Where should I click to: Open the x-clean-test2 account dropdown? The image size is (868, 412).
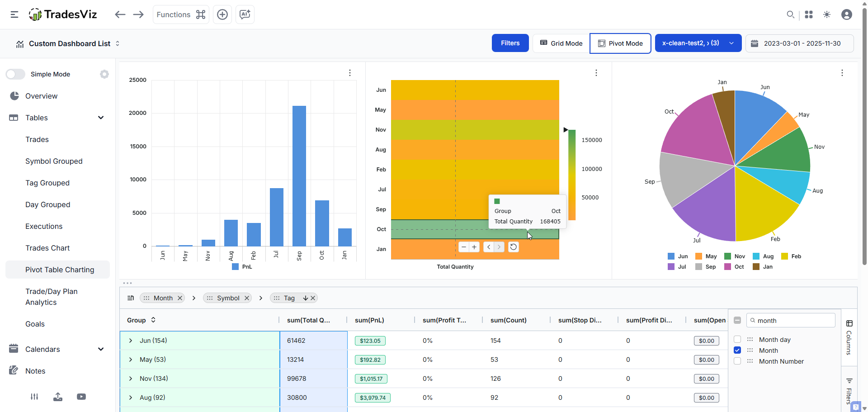[698, 43]
